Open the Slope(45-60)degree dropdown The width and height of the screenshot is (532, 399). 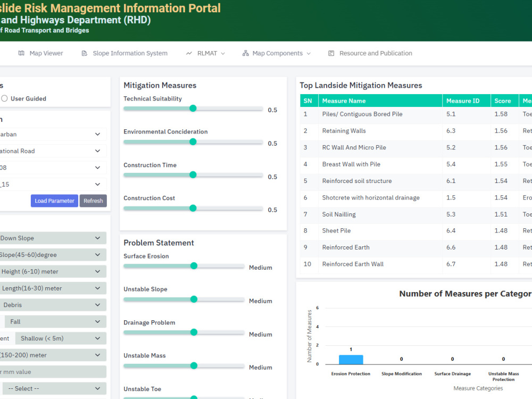click(x=53, y=255)
